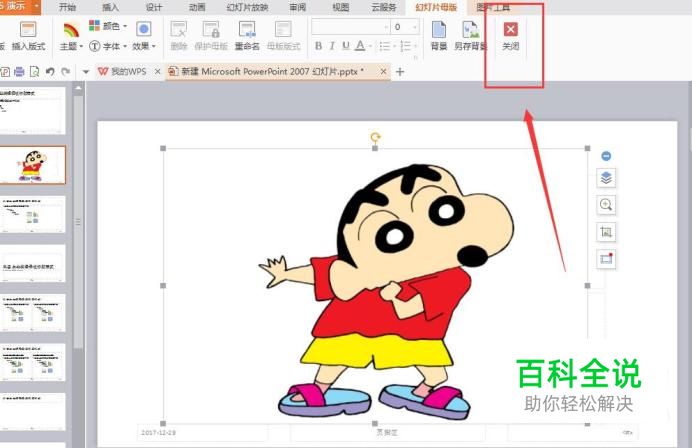This screenshot has width=692, height=448.
Task: Open the 动画 tab
Action: tap(197, 7)
